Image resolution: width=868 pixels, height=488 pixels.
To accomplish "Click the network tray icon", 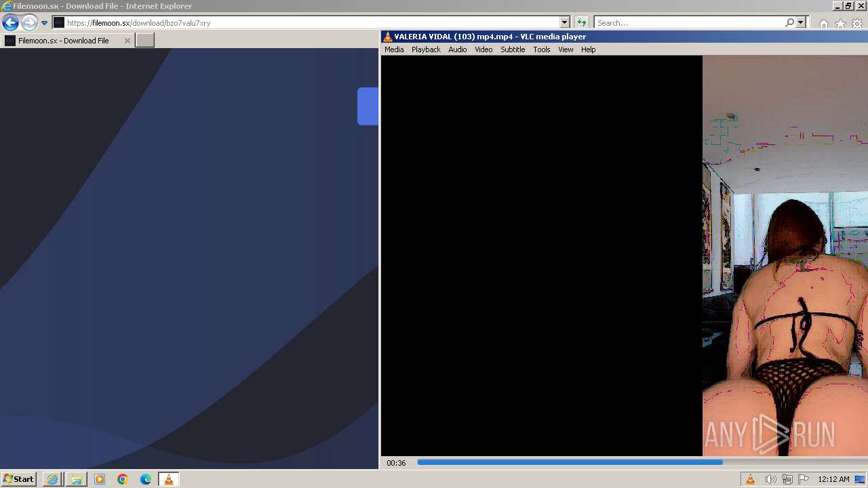I will pyautogui.click(x=787, y=479).
